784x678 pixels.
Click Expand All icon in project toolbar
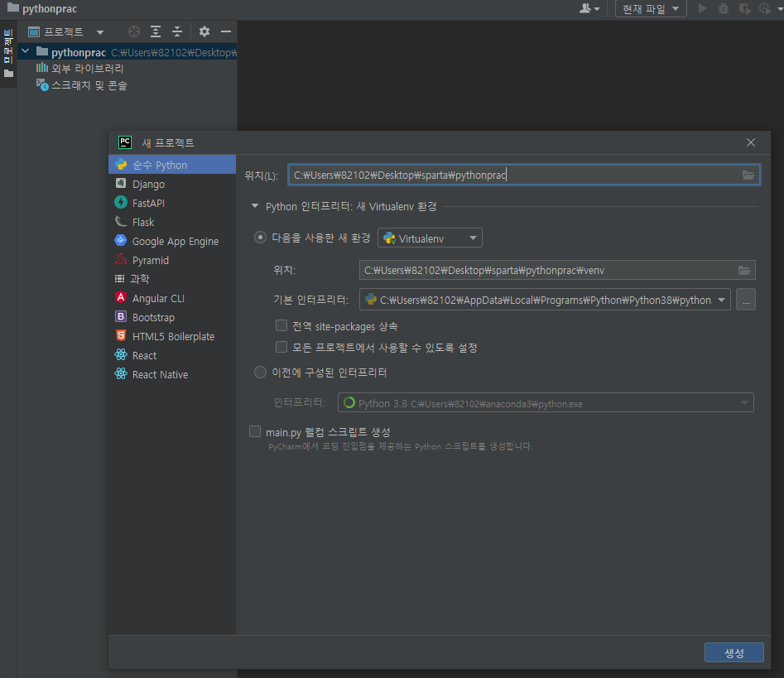pos(156,31)
